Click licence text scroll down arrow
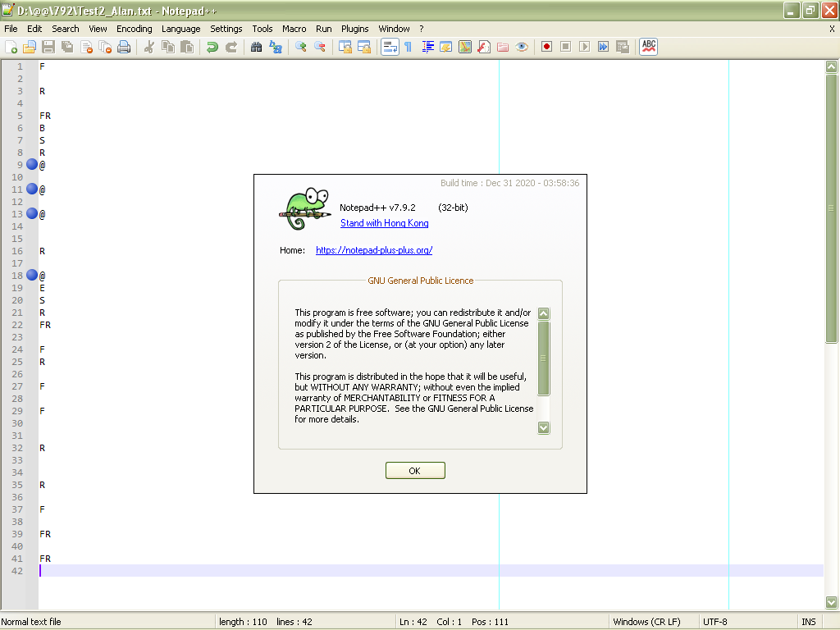840x630 pixels. 543,427
